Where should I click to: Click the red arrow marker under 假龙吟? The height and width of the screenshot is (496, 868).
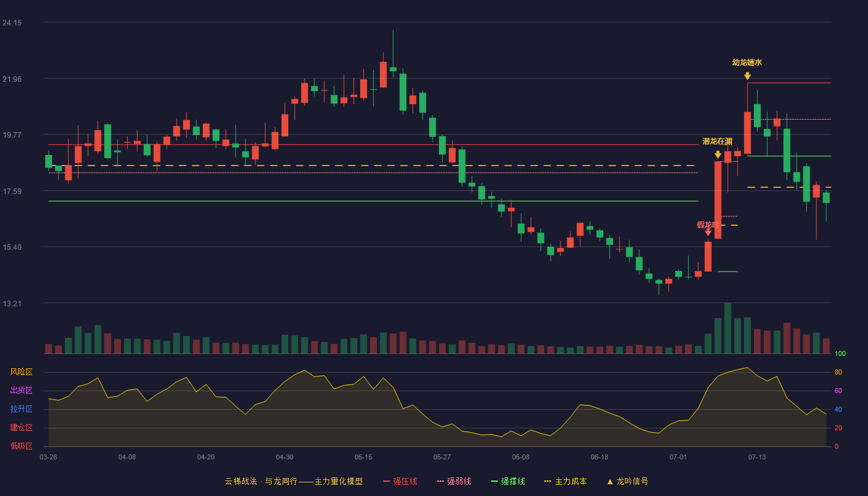click(x=708, y=232)
